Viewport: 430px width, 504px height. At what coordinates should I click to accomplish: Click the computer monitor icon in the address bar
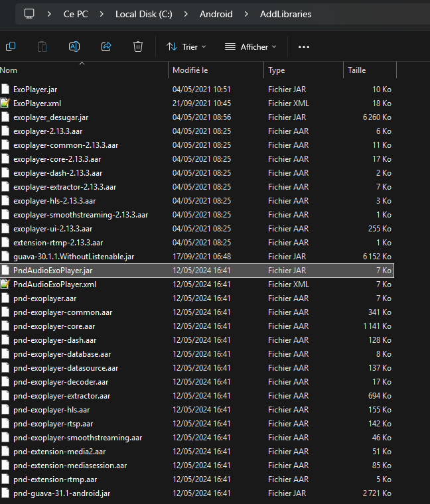pos(29,14)
